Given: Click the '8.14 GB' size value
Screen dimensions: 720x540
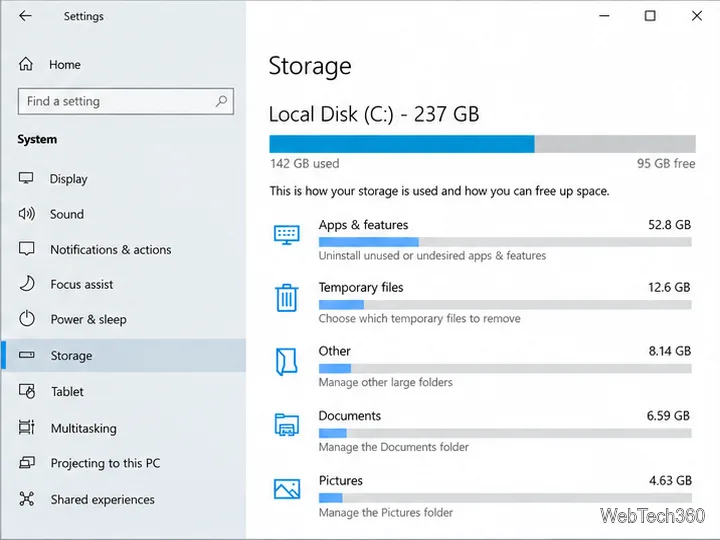Looking at the screenshot, I should 669,351.
